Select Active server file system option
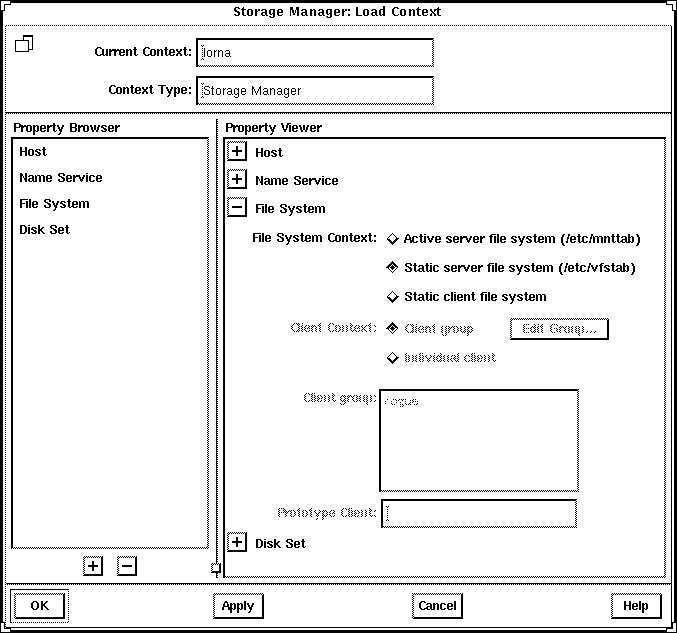677x633 pixels. click(393, 239)
